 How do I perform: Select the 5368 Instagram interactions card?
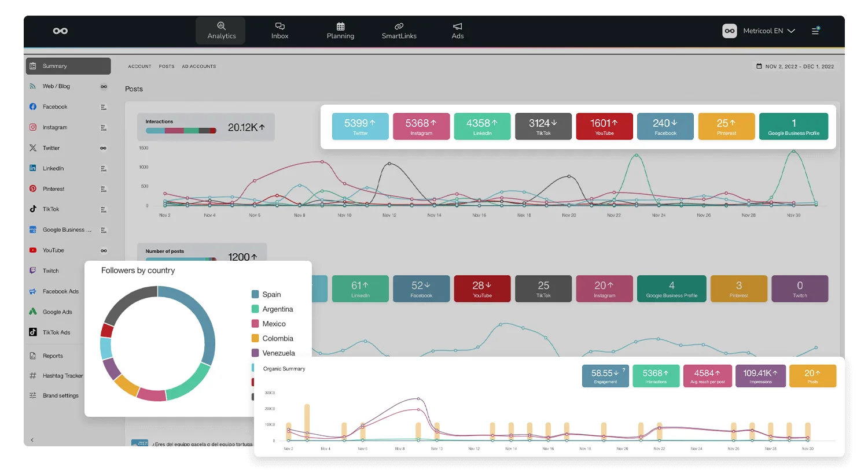tap(421, 127)
